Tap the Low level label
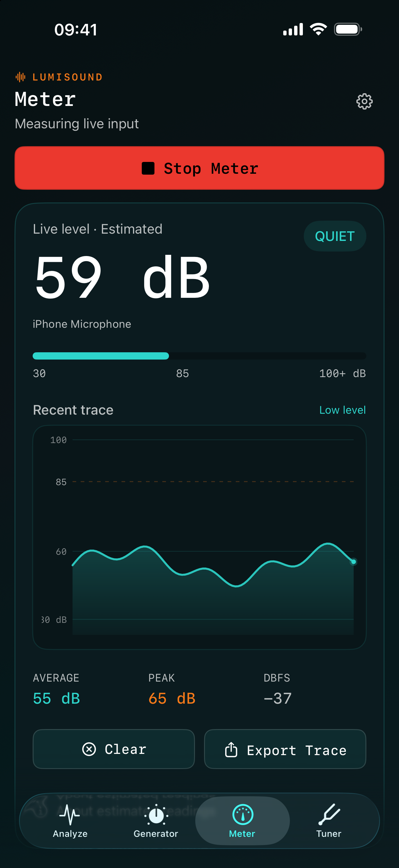Viewport: 399px width, 868px height. pyautogui.click(x=342, y=410)
